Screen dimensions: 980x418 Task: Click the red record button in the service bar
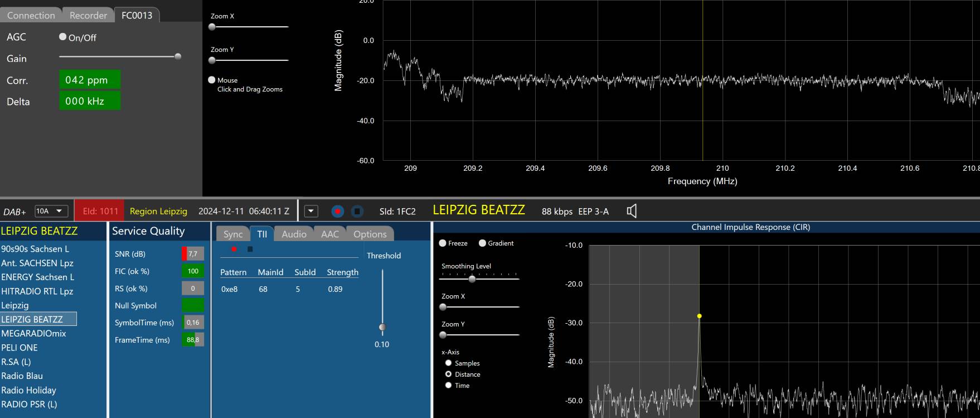point(337,212)
